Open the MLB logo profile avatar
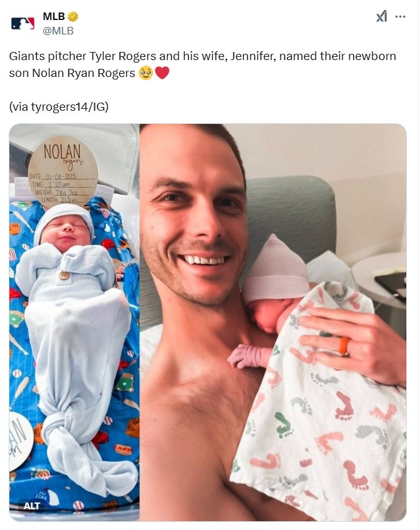 point(22,23)
